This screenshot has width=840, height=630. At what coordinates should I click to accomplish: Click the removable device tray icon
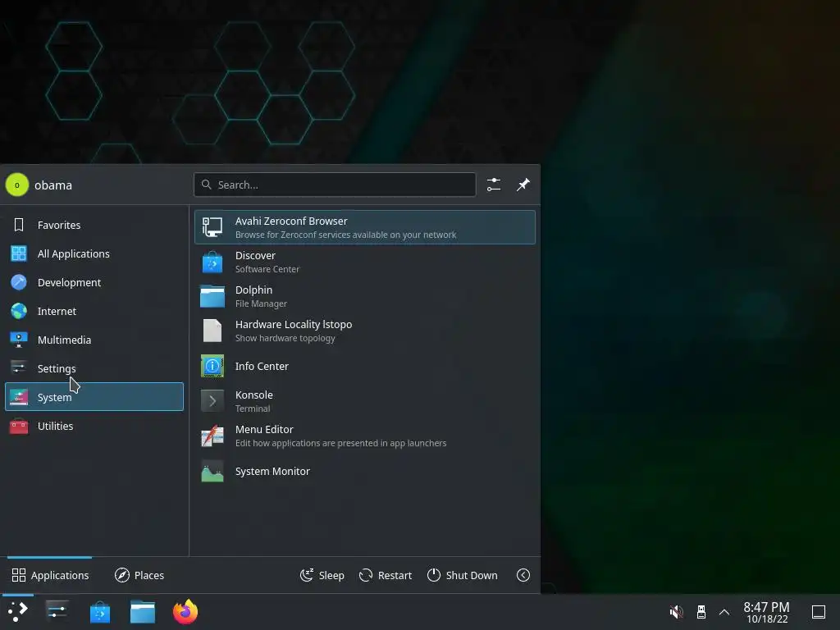pos(701,612)
